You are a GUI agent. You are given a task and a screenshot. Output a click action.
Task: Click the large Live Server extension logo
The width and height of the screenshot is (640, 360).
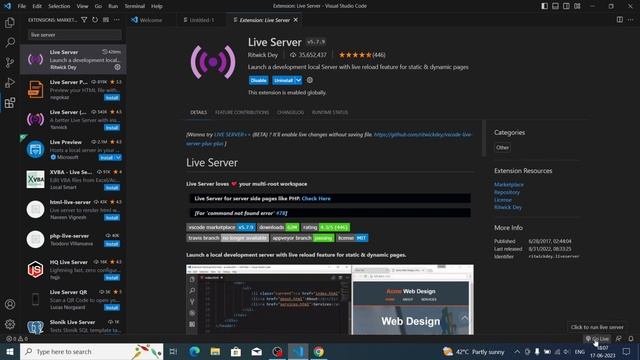213,62
